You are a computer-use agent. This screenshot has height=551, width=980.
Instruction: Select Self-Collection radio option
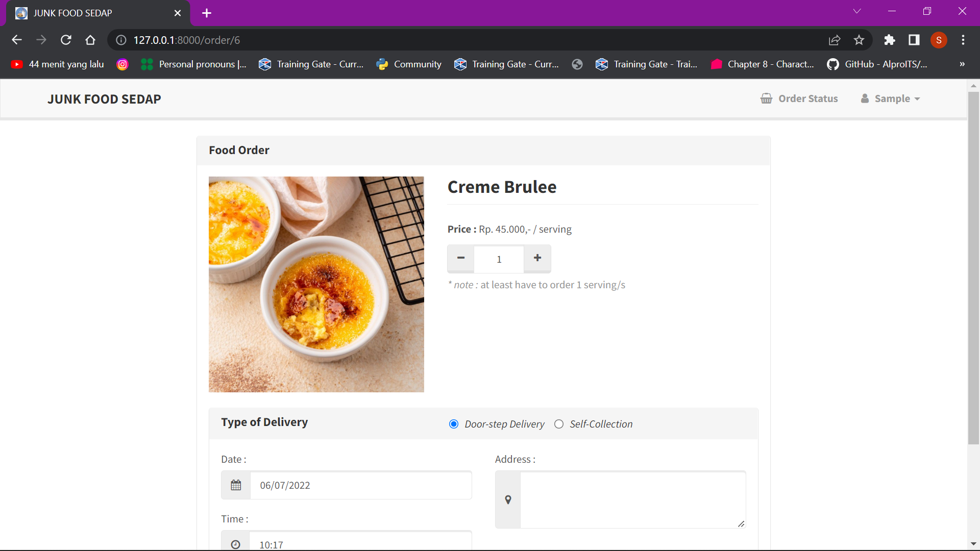coord(559,424)
